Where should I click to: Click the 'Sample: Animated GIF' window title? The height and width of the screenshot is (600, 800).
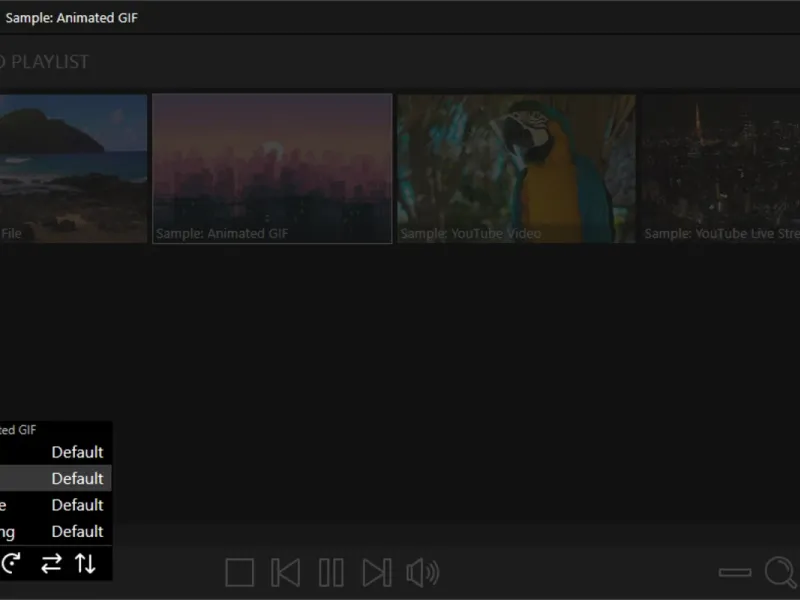[x=71, y=18]
